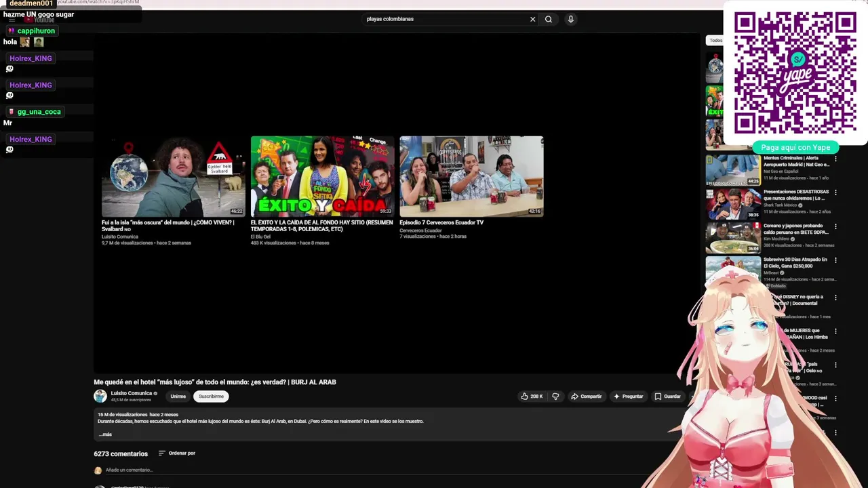Click the Kim Mochilero channel name
868x488 pixels.
point(776,239)
